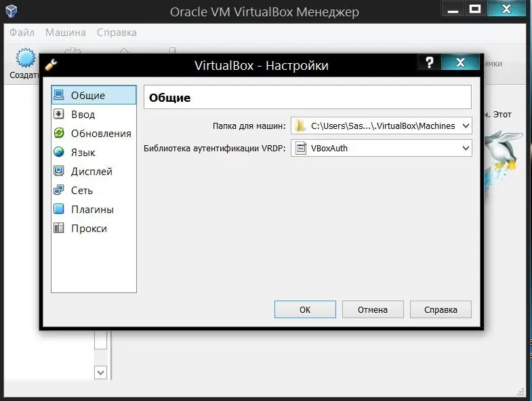Image resolution: width=532 pixels, height=401 pixels.
Task: Open the Язык settings page
Action: point(94,152)
